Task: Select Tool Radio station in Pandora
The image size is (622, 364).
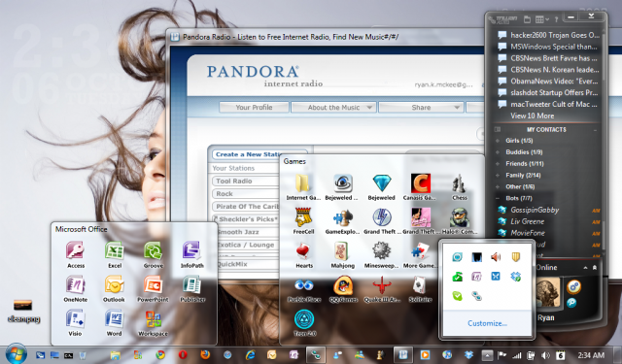Action: click(x=245, y=181)
